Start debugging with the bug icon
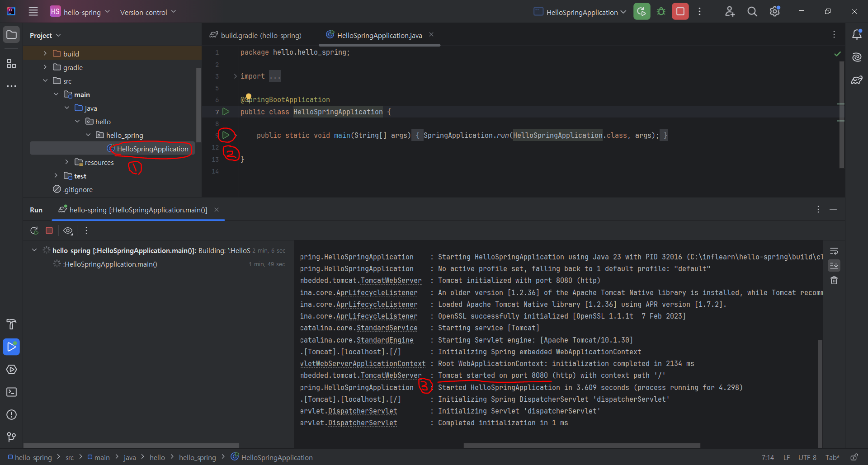Screen dimensions: 868x465 [661, 12]
